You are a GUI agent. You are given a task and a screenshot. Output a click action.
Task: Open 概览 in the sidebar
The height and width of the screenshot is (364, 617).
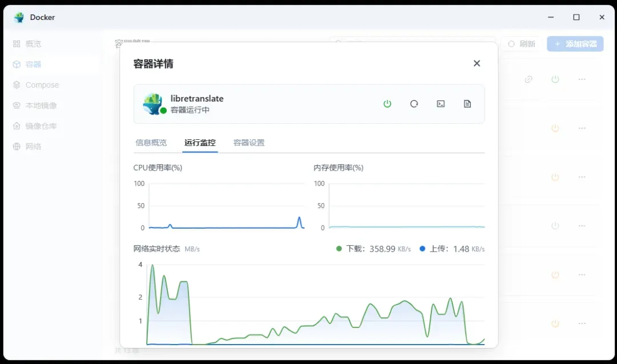point(33,44)
